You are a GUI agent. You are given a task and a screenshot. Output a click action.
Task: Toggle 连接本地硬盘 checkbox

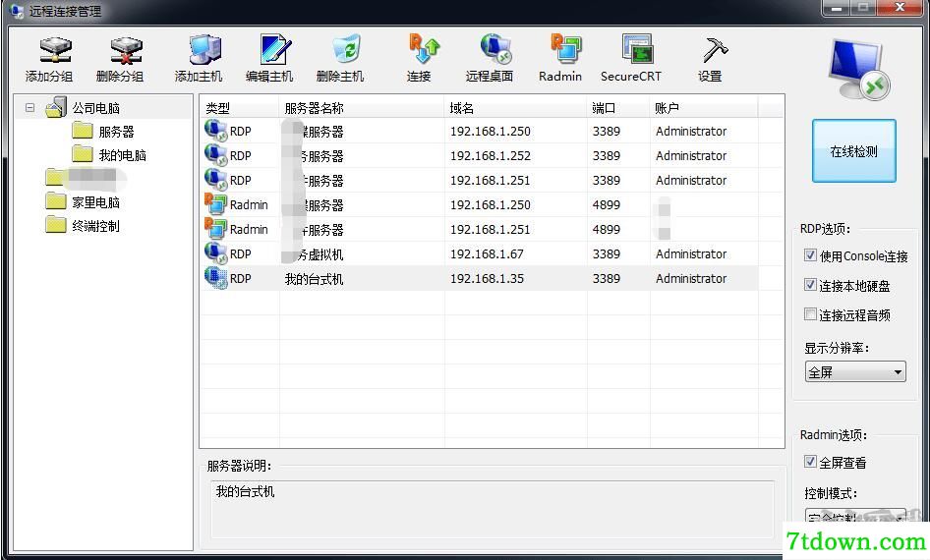(810, 285)
